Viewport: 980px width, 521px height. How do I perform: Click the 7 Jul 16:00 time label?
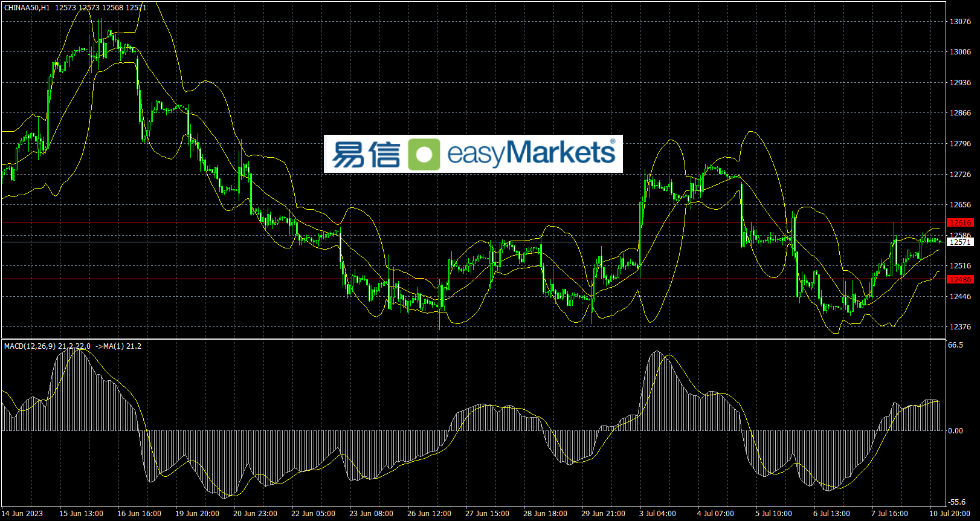pos(889,514)
